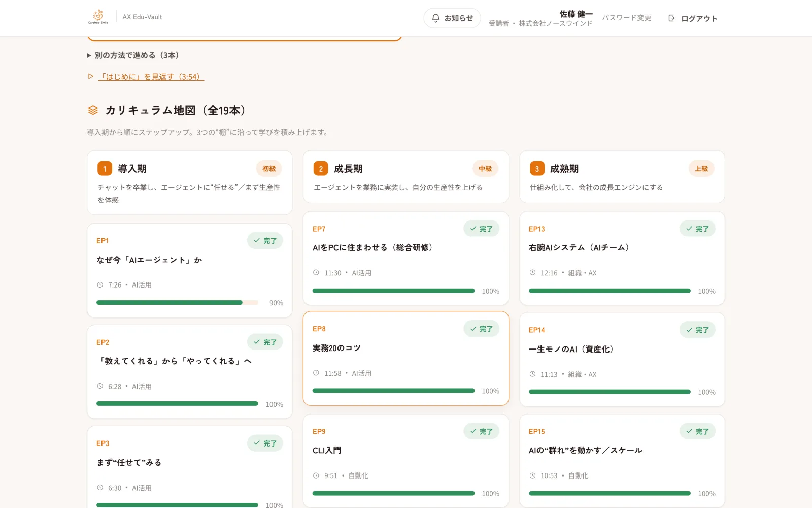Open パスワード変更 link
This screenshot has height=508, width=812.
(x=626, y=18)
